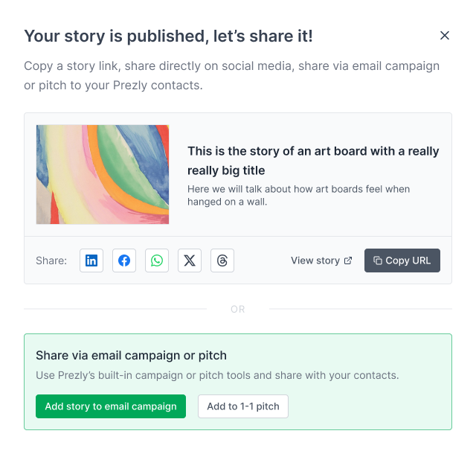This screenshot has height=454, width=476.
Task: Share the story on LinkedIn
Action: point(91,260)
